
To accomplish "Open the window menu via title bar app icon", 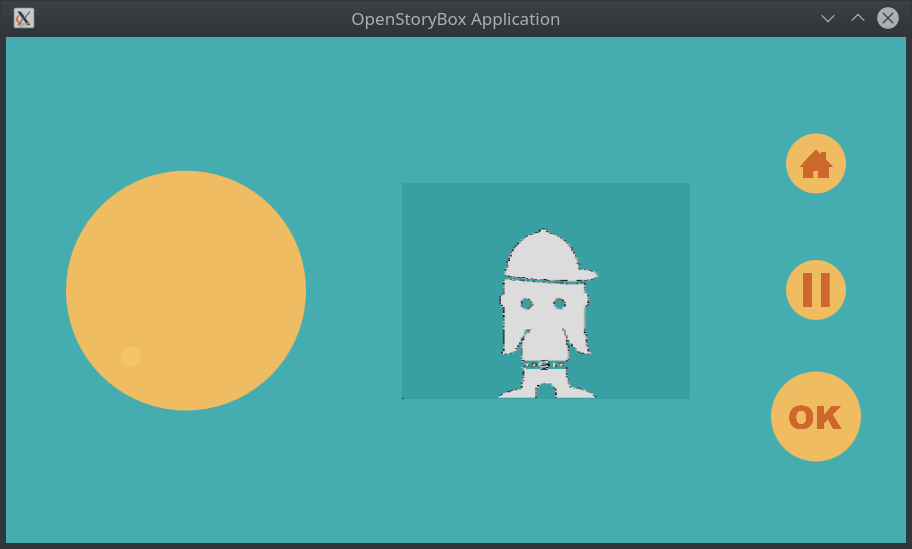I will pos(24,18).
